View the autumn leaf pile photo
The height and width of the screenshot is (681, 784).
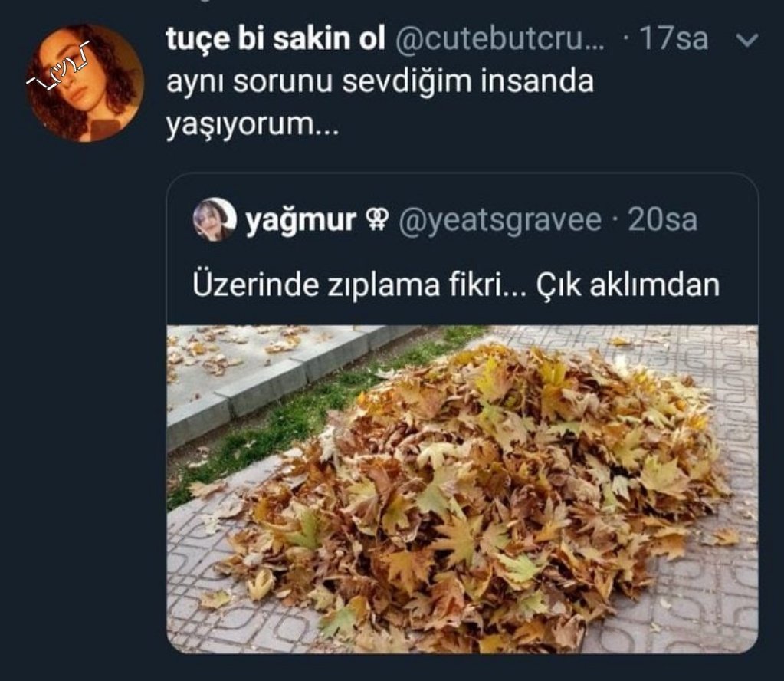click(x=462, y=489)
